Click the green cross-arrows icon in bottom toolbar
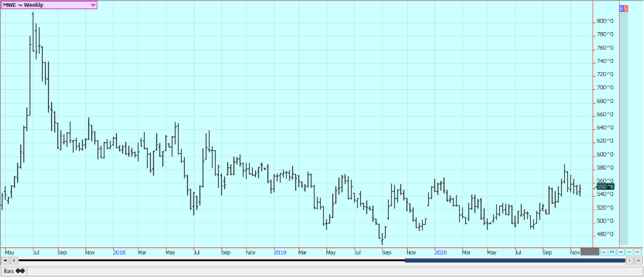This screenshot has height=277, width=644. click(629, 252)
